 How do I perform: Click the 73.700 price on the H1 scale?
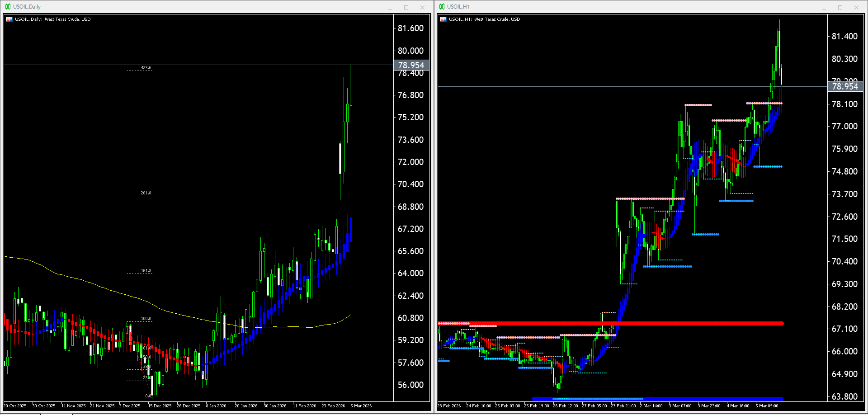pyautogui.click(x=844, y=194)
